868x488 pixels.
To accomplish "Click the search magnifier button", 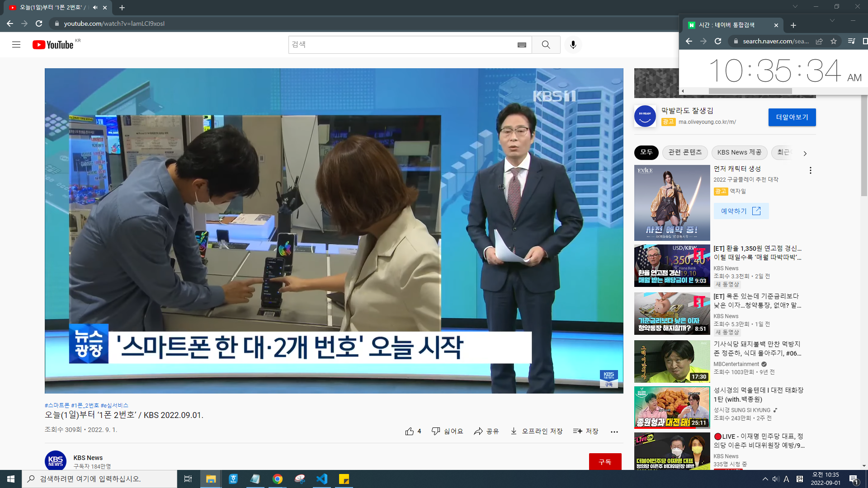I will click(546, 45).
